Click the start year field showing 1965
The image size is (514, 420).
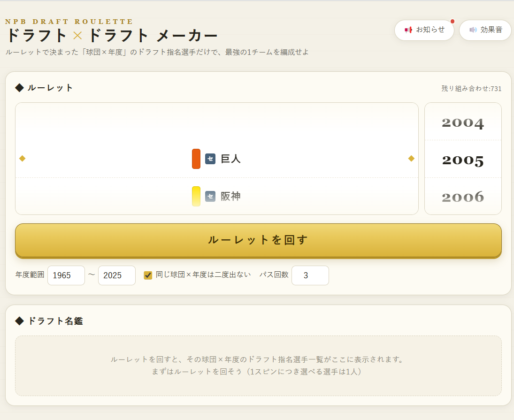tap(66, 275)
